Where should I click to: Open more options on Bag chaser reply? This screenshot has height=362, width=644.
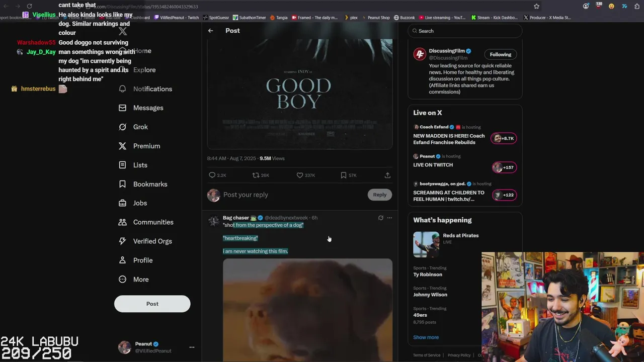point(389,218)
